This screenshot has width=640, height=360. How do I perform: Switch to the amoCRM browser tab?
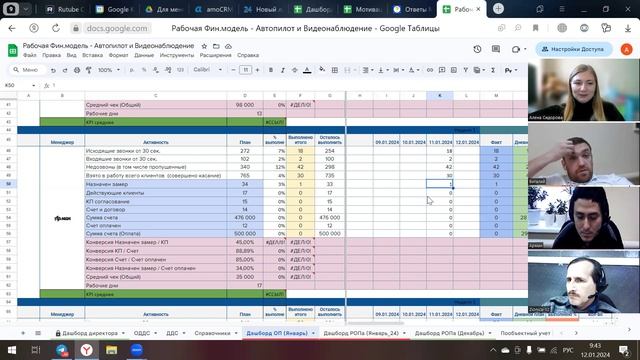(x=213, y=9)
